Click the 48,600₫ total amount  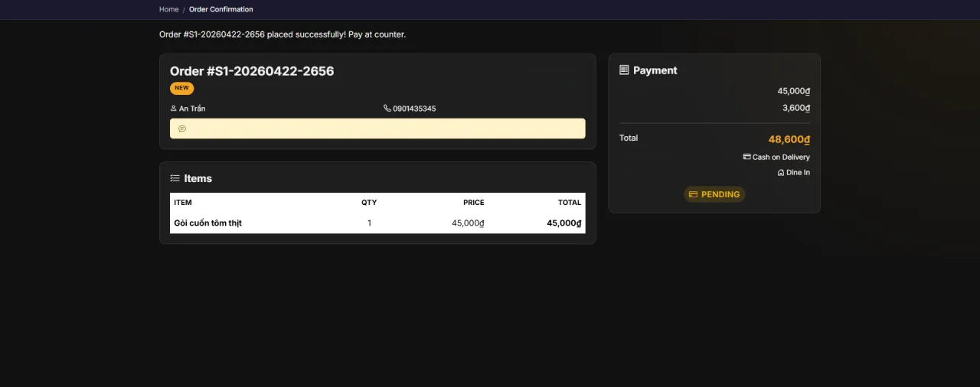pyautogui.click(x=789, y=139)
